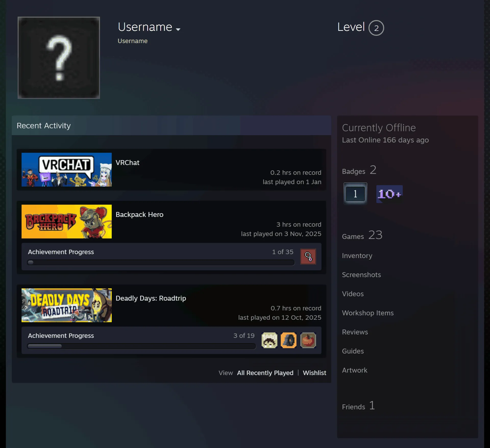Click the orange helmet achievement icon

[x=289, y=340]
